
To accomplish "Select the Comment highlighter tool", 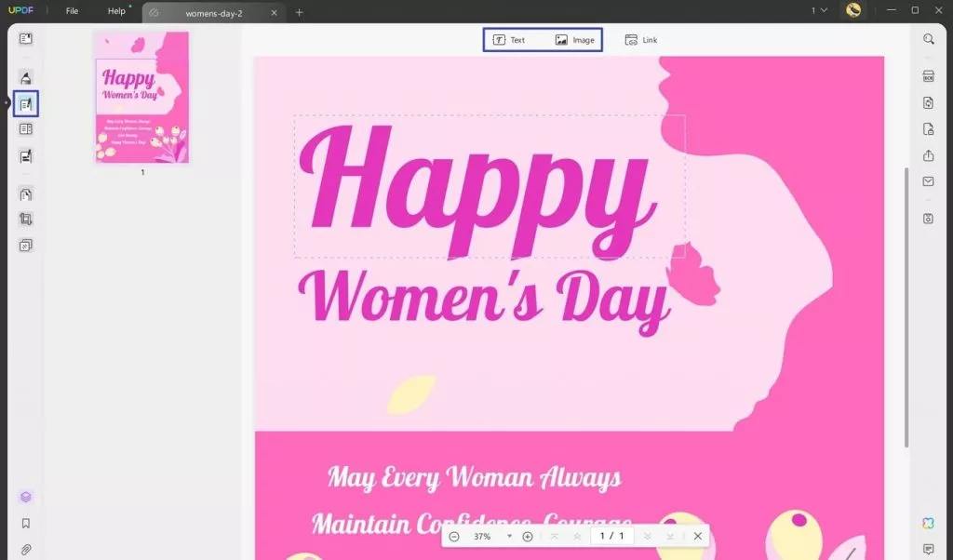I will [25, 78].
